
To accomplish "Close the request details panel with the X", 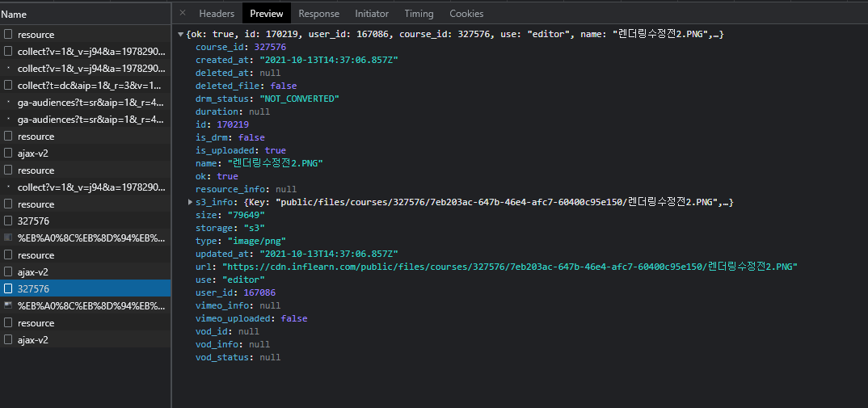I will coord(182,13).
